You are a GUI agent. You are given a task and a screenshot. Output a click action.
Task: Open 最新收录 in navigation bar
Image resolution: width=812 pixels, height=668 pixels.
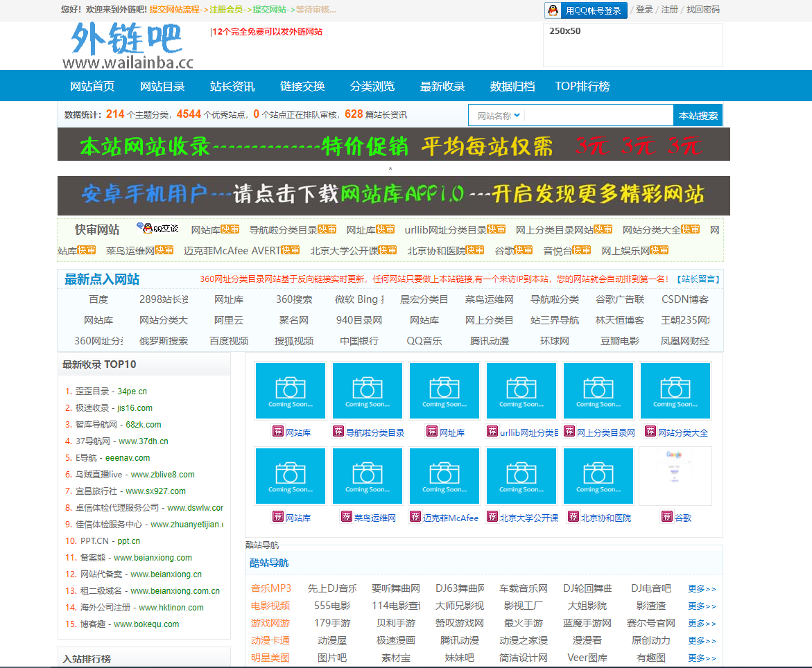click(x=442, y=86)
